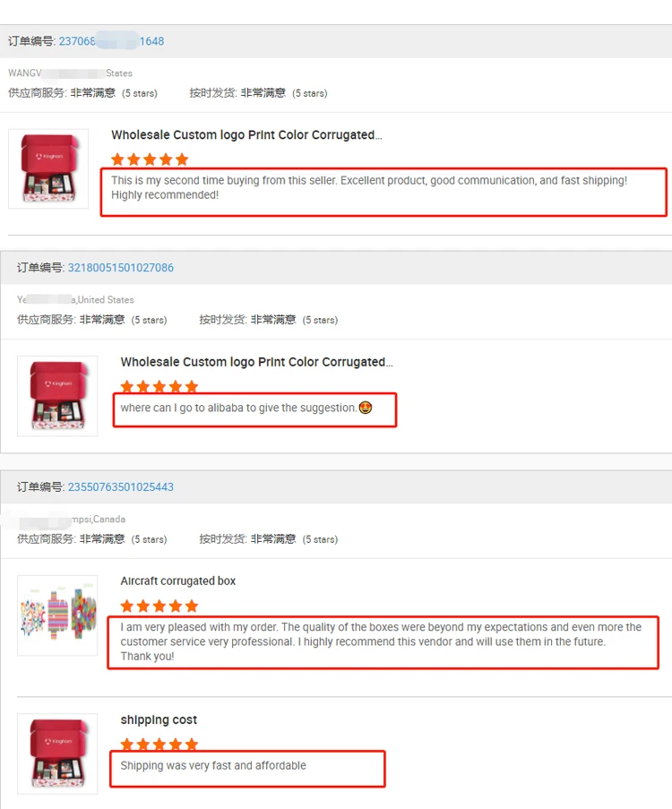Image resolution: width=672 pixels, height=809 pixels.
Task: Open order number 23550763501025443
Action: 121,487
